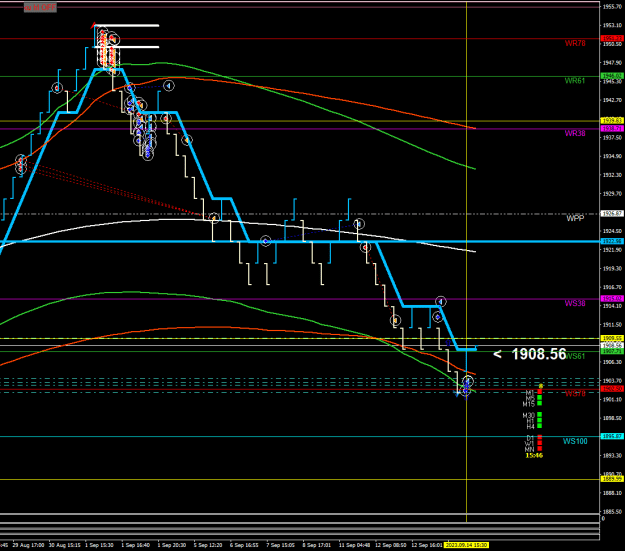Click the red 1902.50 price tag on axis
The image size is (625, 551).
612,389
